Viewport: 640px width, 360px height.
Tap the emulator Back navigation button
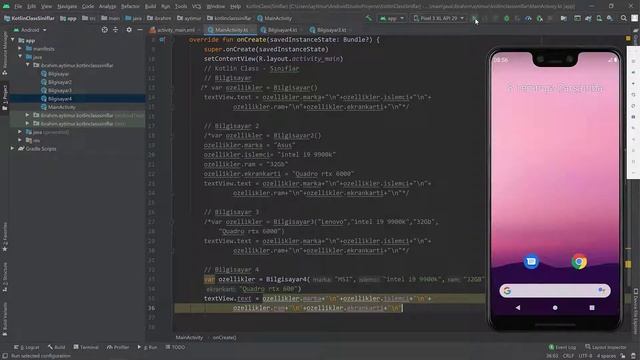pyautogui.click(x=518, y=308)
